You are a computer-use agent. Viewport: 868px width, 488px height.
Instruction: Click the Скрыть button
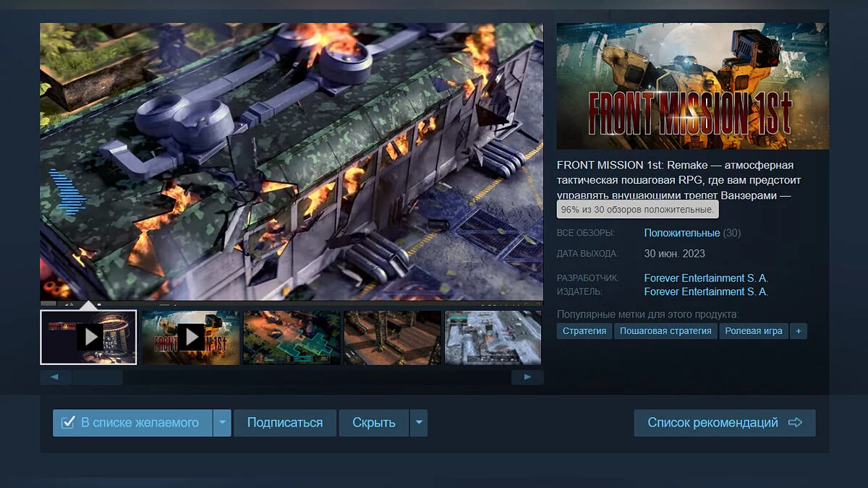coord(373,423)
